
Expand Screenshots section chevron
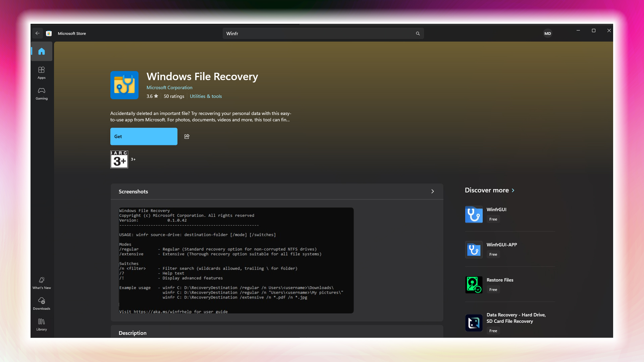tap(433, 191)
